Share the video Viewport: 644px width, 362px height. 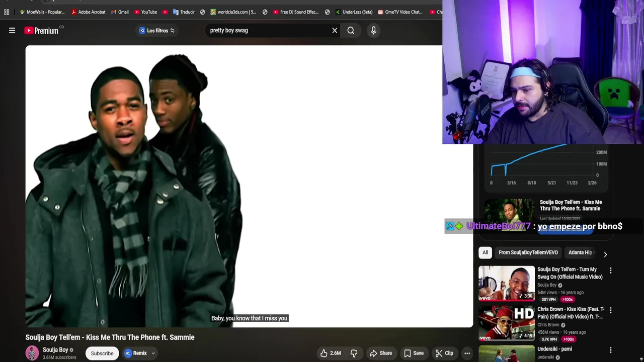pyautogui.click(x=381, y=353)
